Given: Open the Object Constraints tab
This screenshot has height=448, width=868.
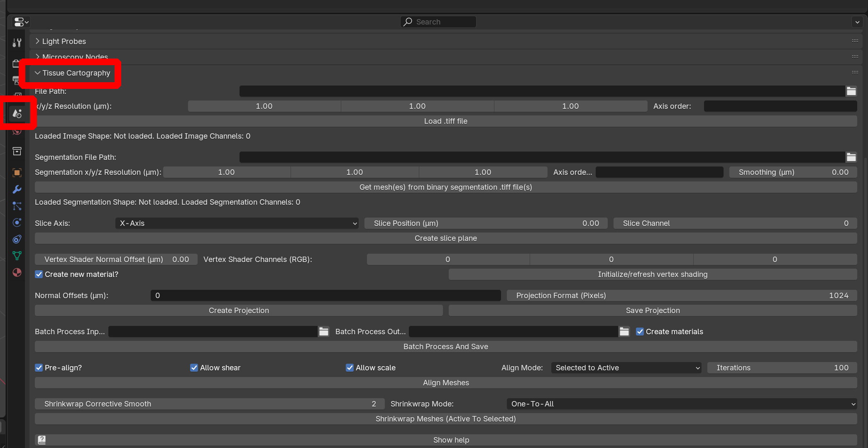Looking at the screenshot, I should pyautogui.click(x=17, y=239).
